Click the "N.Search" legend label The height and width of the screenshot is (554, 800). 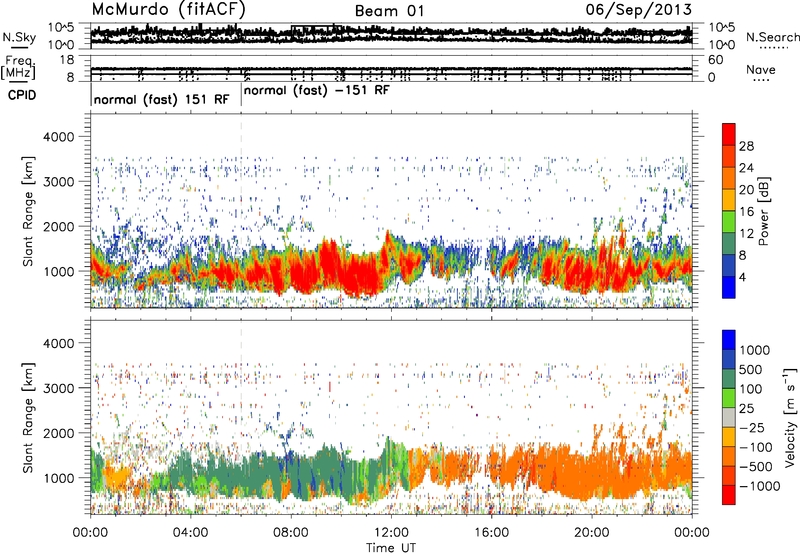772,37
